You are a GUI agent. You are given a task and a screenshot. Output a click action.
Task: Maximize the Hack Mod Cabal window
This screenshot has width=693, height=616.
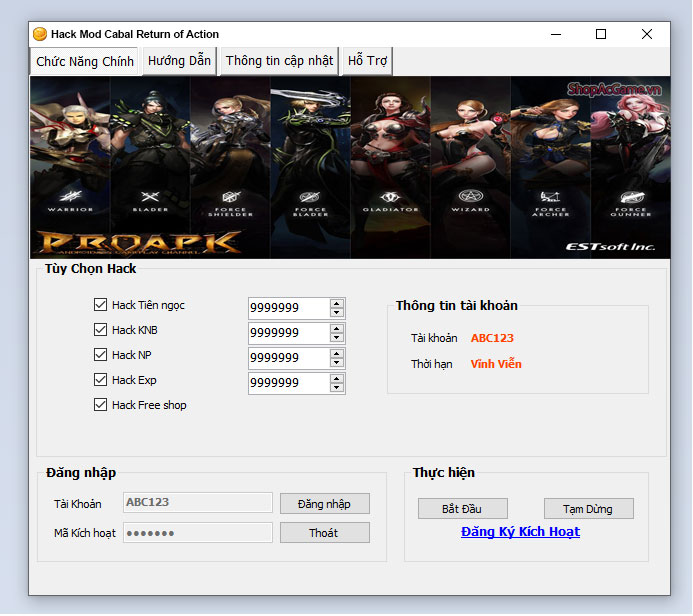(x=601, y=34)
